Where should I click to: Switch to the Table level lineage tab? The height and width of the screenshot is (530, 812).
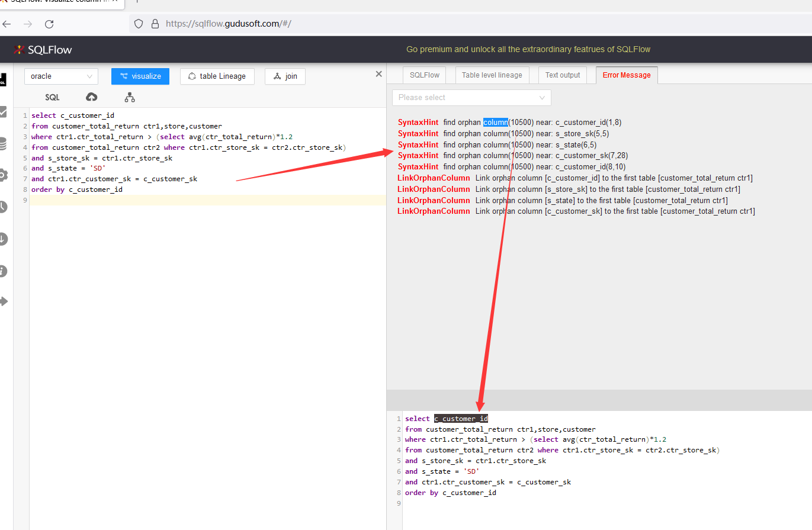point(490,75)
